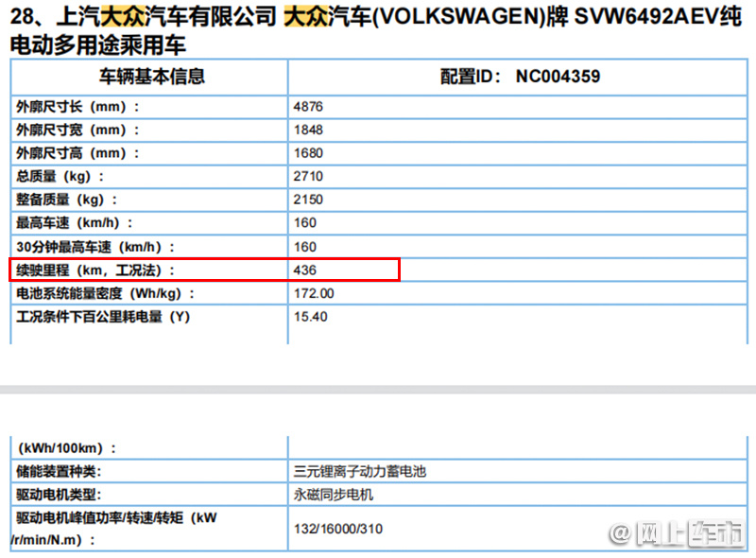This screenshot has height=558, width=756.
Task: Select the width value 1848
Action: [x=308, y=130]
